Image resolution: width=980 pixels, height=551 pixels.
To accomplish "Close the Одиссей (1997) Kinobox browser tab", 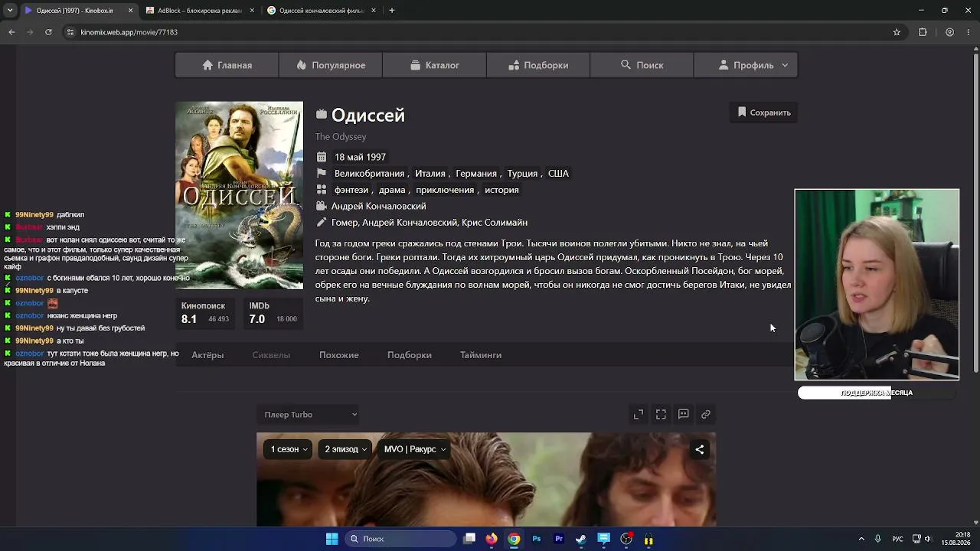I will pyautogui.click(x=130, y=11).
